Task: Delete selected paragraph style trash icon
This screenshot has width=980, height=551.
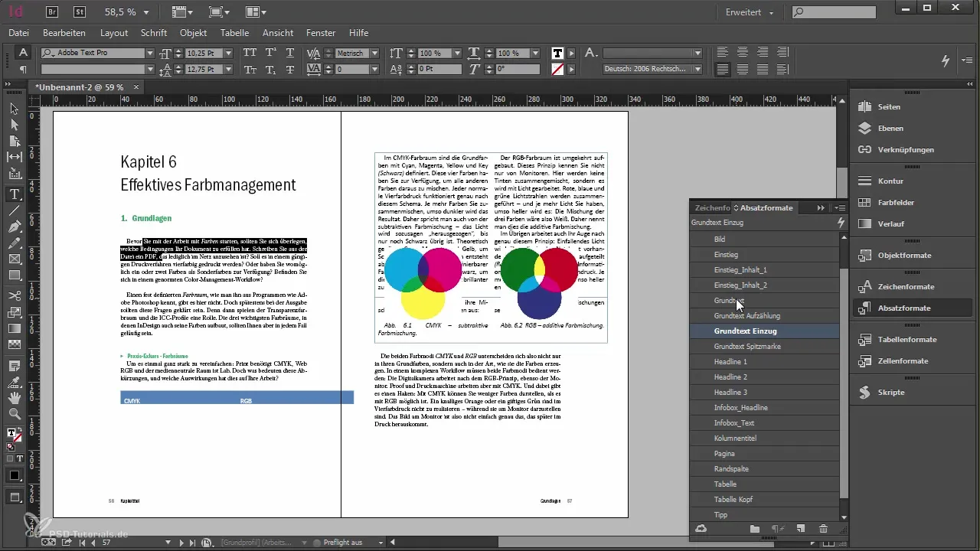Action: [x=823, y=529]
